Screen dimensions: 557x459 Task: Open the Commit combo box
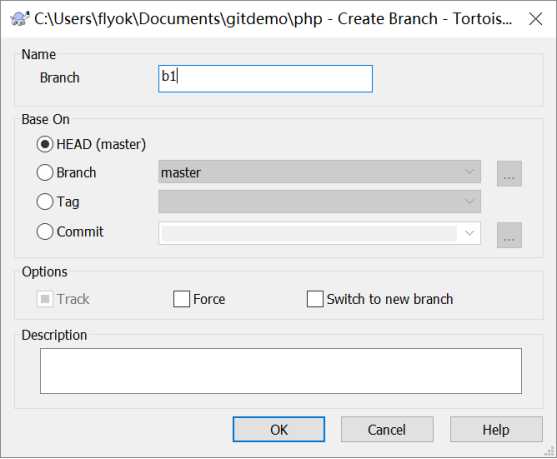pyautogui.click(x=319, y=233)
